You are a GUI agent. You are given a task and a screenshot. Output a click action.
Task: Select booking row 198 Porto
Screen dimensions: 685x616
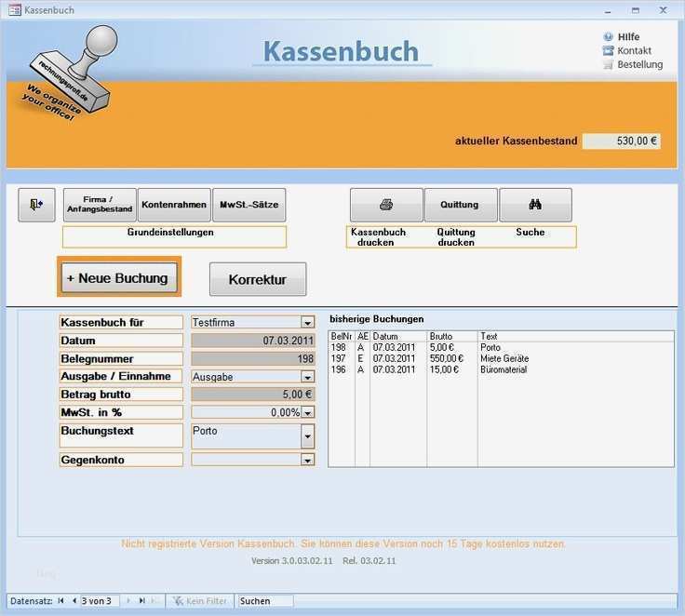501,348
